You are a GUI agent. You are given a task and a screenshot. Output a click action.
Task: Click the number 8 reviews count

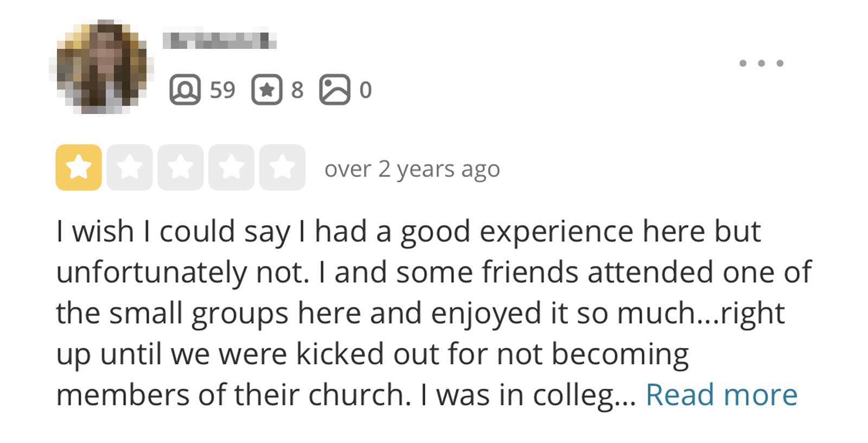pos(297,90)
